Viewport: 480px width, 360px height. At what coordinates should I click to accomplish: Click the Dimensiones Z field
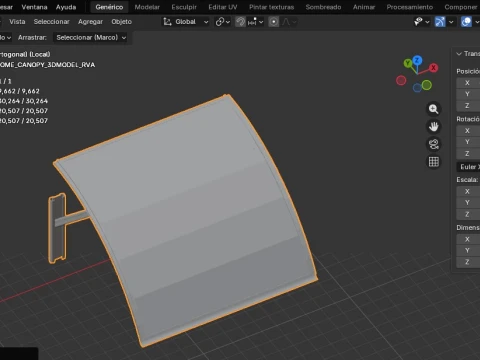tap(468, 262)
